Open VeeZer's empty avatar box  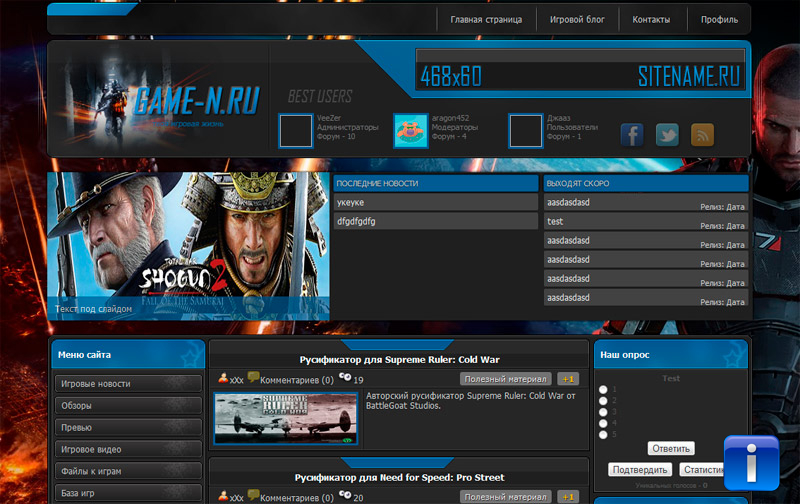tap(295, 131)
